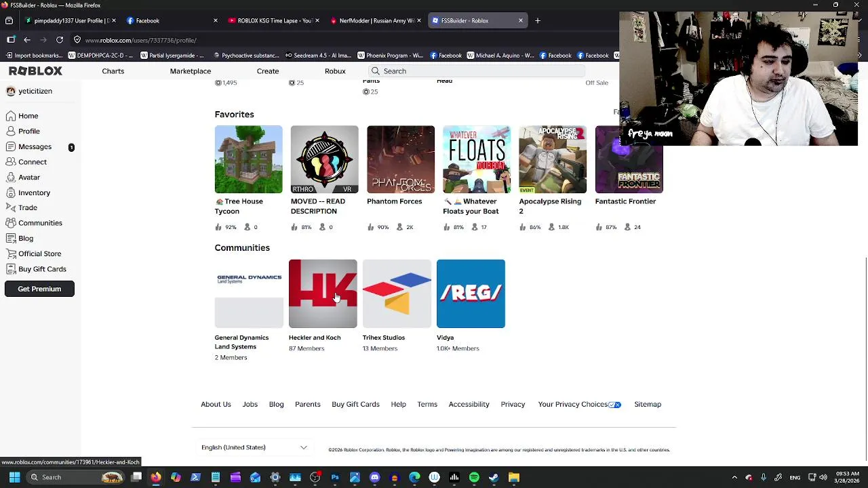Viewport: 868px width, 488px height.
Task: Open the Phantom Forces game thumbnail
Action: click(x=401, y=159)
